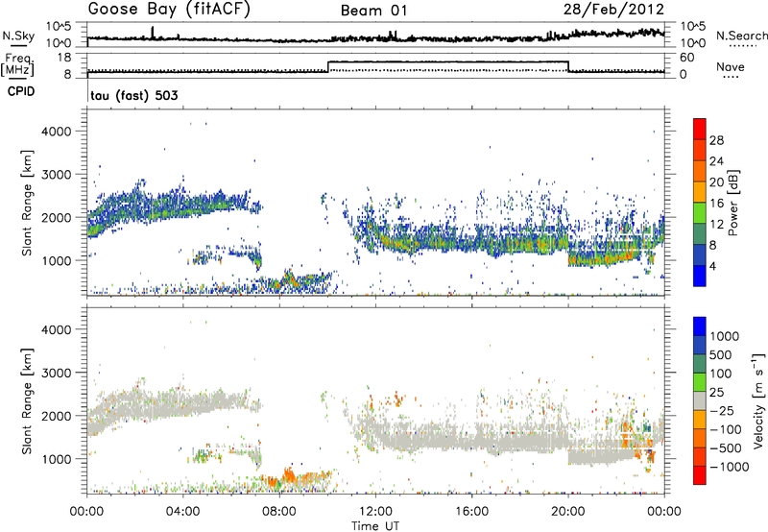The width and height of the screenshot is (768, 532).
Task: Click the '-100' velocity colorbar label
Action: click(726, 429)
